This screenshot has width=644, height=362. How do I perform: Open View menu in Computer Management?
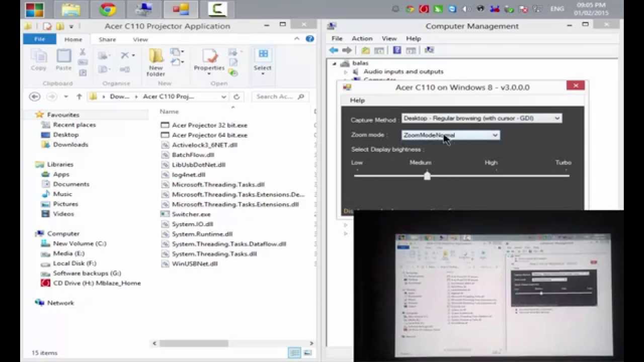pos(389,39)
